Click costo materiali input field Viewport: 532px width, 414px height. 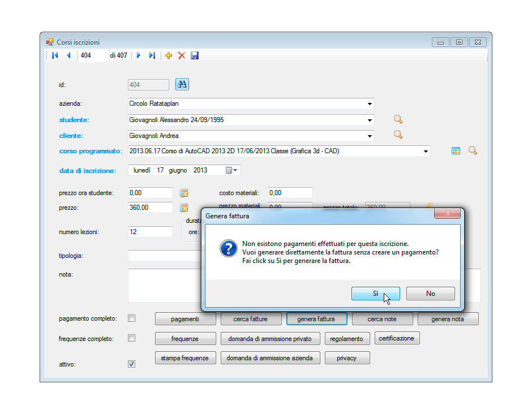pyautogui.click(x=290, y=193)
